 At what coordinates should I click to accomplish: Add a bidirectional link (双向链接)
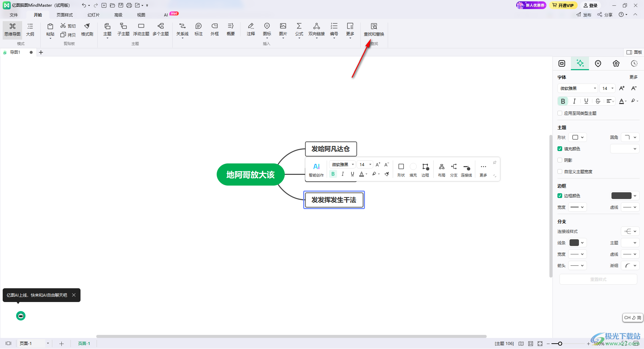click(x=317, y=30)
